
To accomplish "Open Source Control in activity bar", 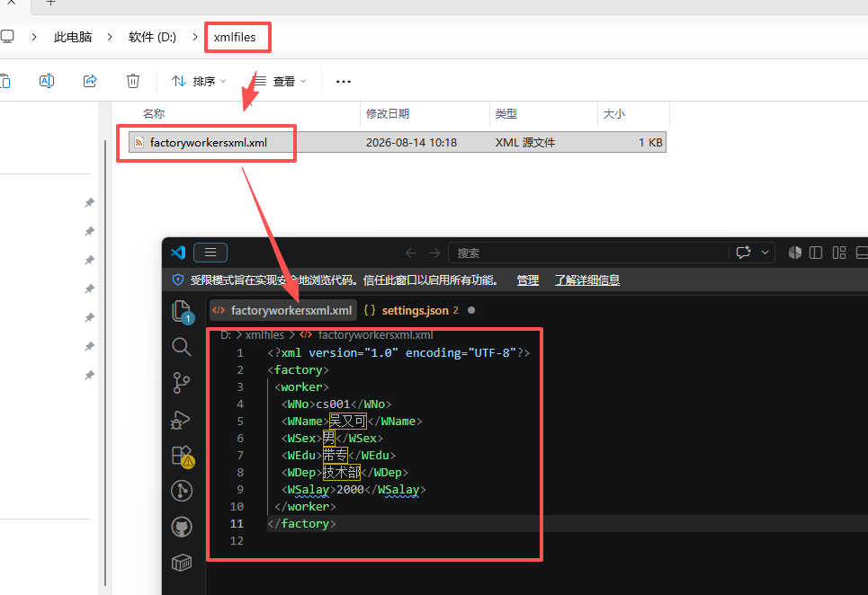I will click(182, 383).
